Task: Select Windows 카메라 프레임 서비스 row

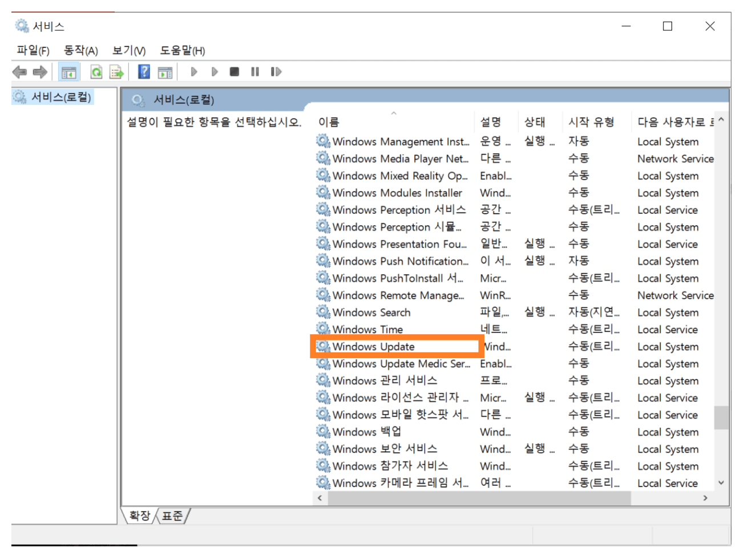Action: click(x=515, y=483)
